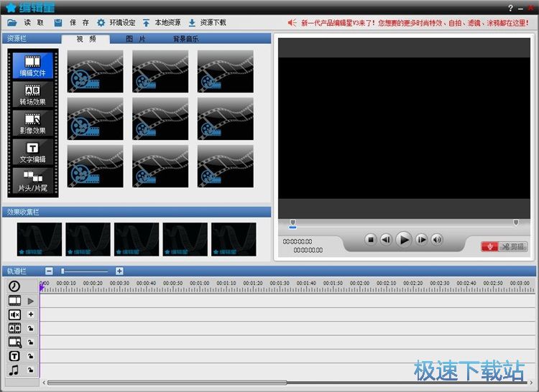The width and height of the screenshot is (539, 392).
Task: Step to previous frame
Action: pos(386,240)
